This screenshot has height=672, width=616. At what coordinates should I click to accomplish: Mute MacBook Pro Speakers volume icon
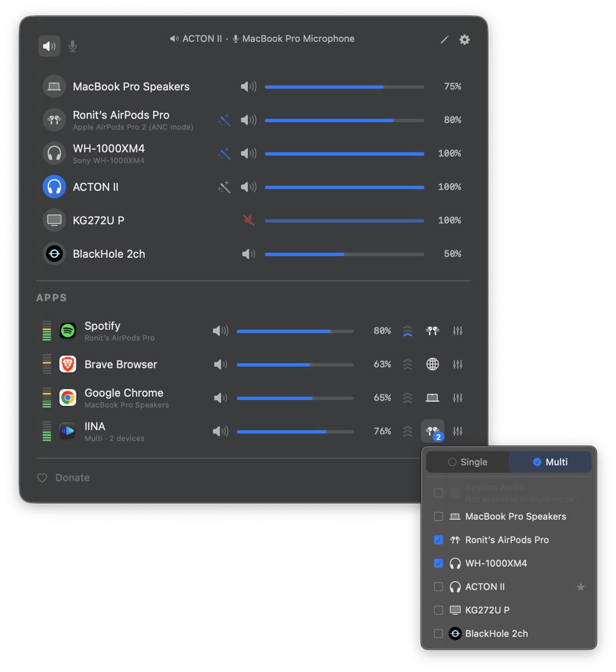pyautogui.click(x=248, y=86)
